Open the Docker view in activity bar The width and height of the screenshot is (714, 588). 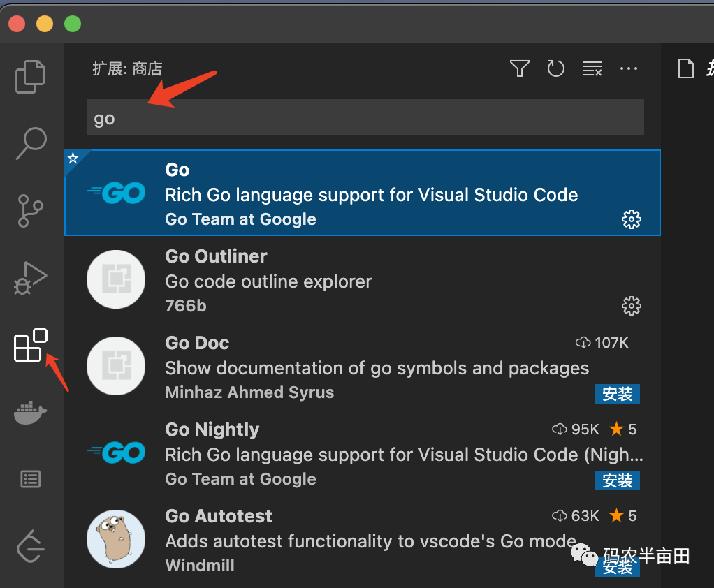[30, 413]
